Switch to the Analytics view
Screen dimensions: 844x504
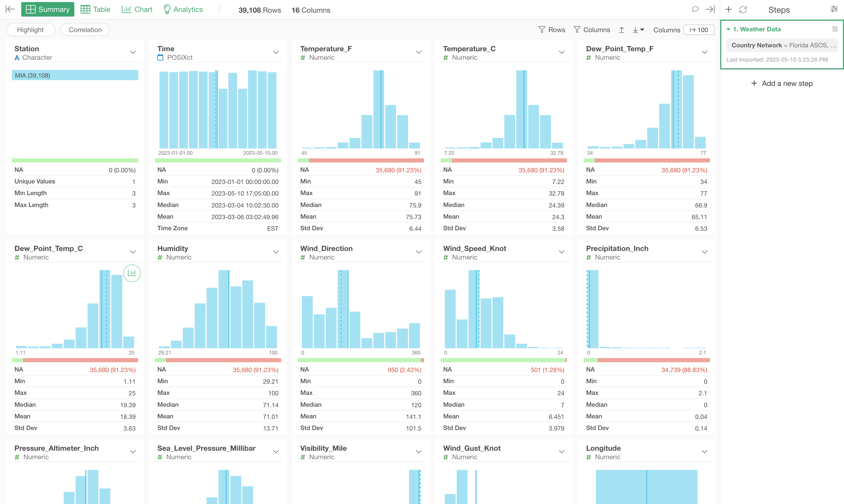183,10
